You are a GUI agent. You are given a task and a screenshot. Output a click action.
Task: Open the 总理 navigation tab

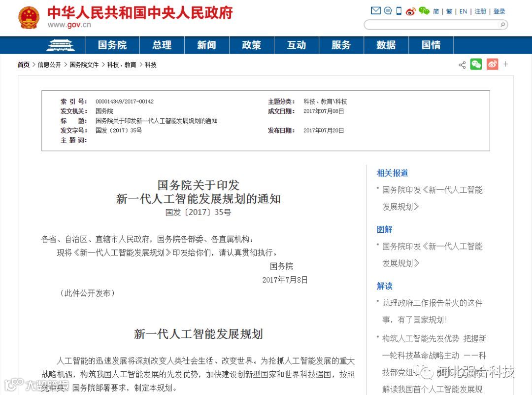click(x=162, y=45)
